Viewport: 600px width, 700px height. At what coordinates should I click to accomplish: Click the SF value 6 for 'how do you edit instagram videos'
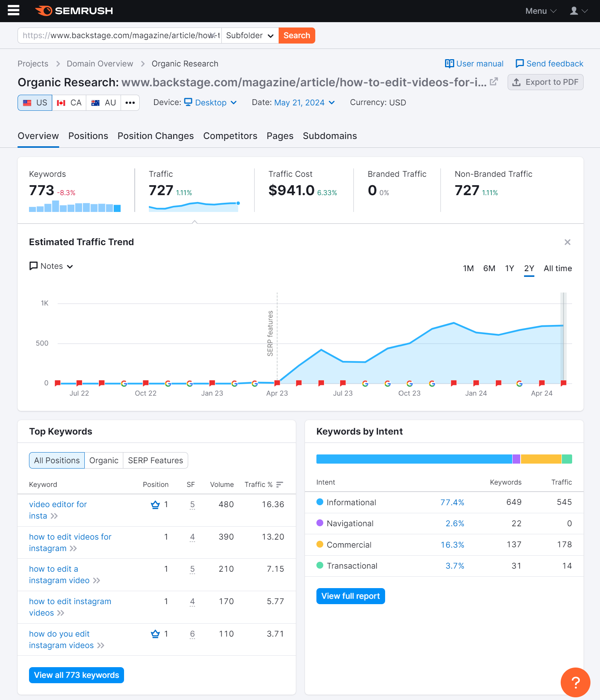point(192,634)
